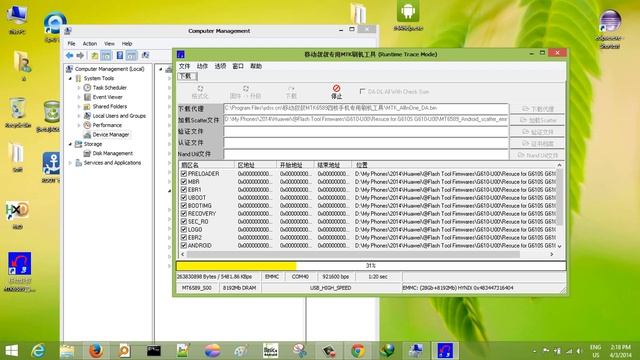Click the Scatter file path field
The width and height of the screenshot is (640, 360).
pos(366,120)
